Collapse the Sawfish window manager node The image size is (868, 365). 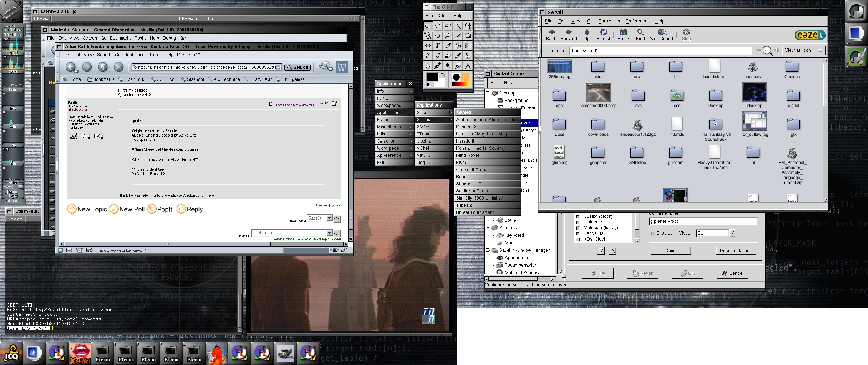[488, 250]
